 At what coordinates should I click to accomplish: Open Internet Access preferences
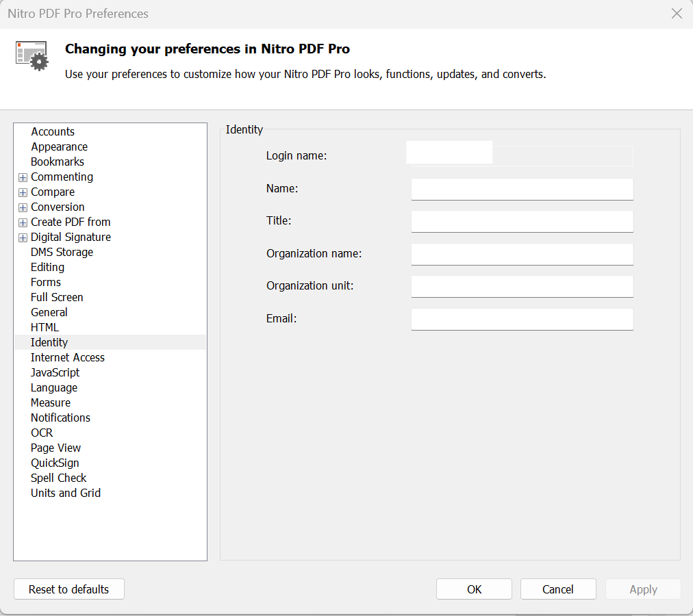[68, 357]
